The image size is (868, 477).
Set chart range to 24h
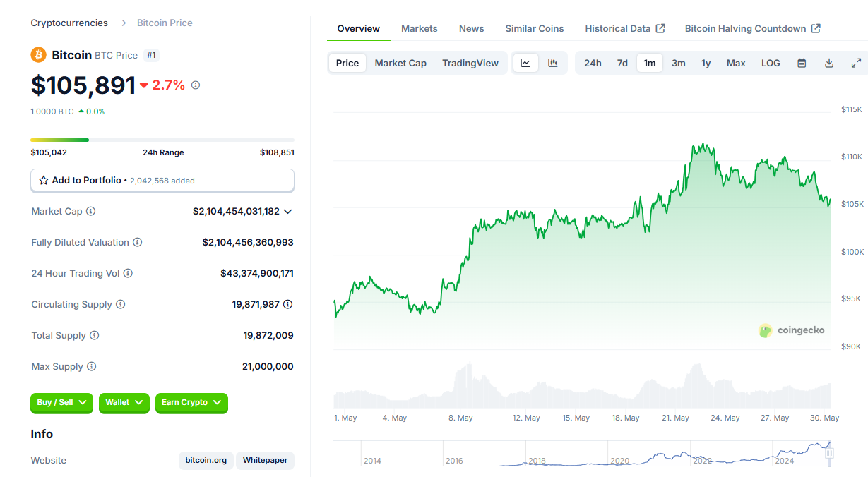click(593, 63)
